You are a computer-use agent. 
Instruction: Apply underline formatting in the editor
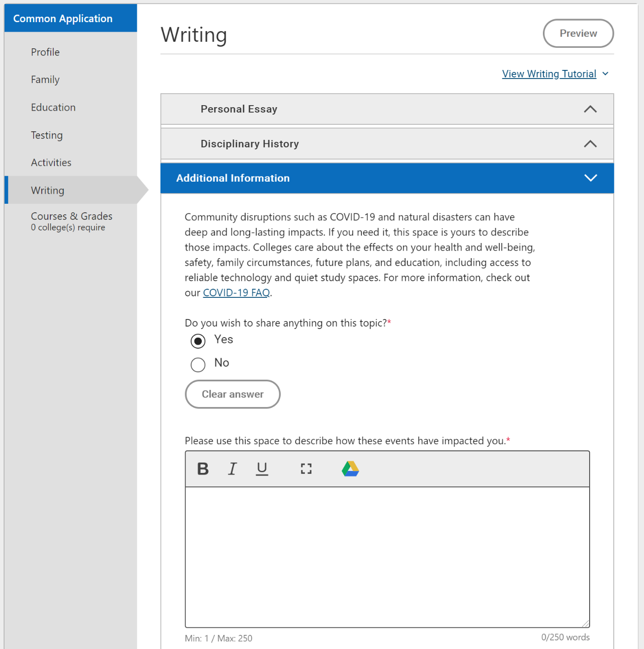point(262,469)
